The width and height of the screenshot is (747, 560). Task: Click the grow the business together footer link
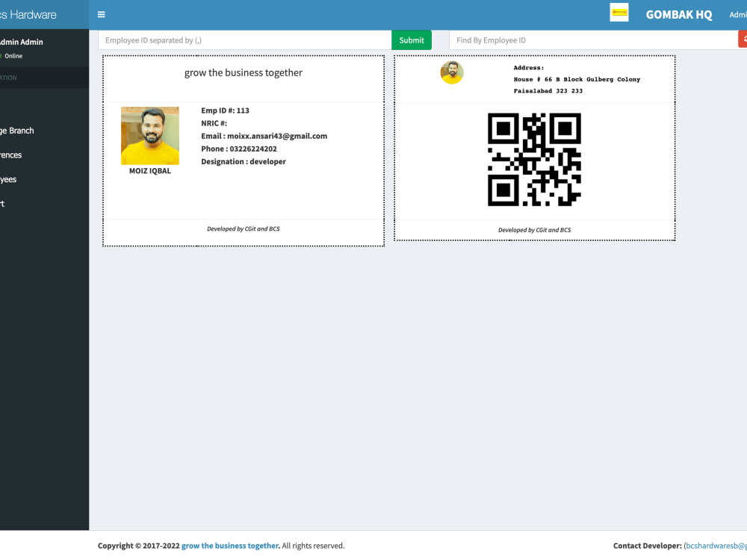(229, 545)
